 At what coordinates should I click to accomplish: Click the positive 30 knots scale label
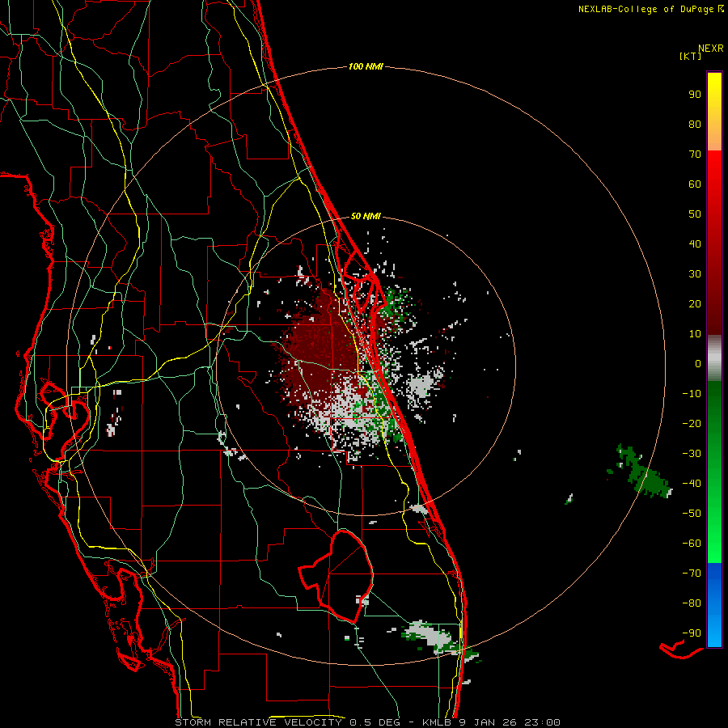coord(695,274)
